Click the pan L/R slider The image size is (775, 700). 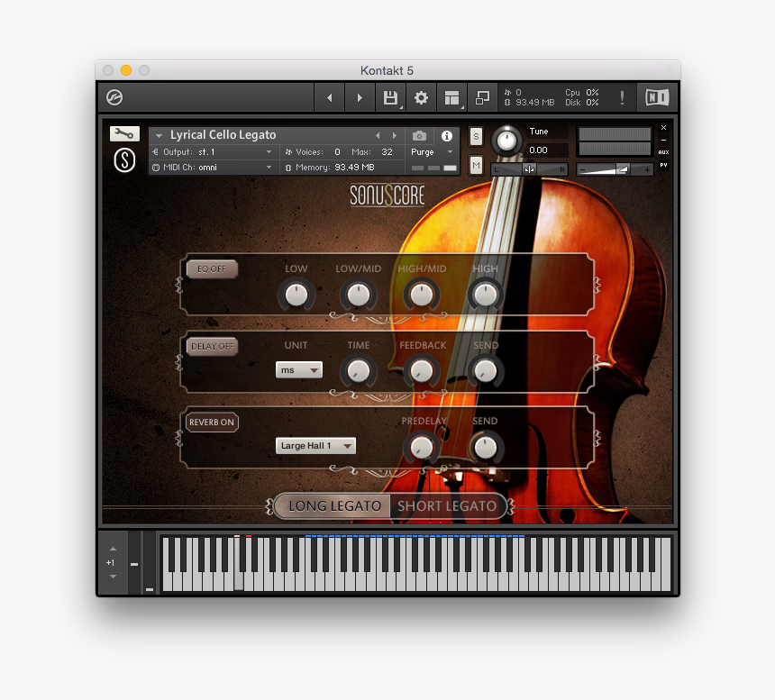coord(529,169)
